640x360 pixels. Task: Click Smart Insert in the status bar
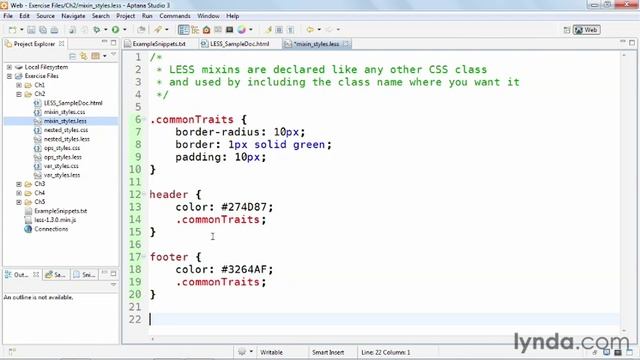(x=328, y=352)
